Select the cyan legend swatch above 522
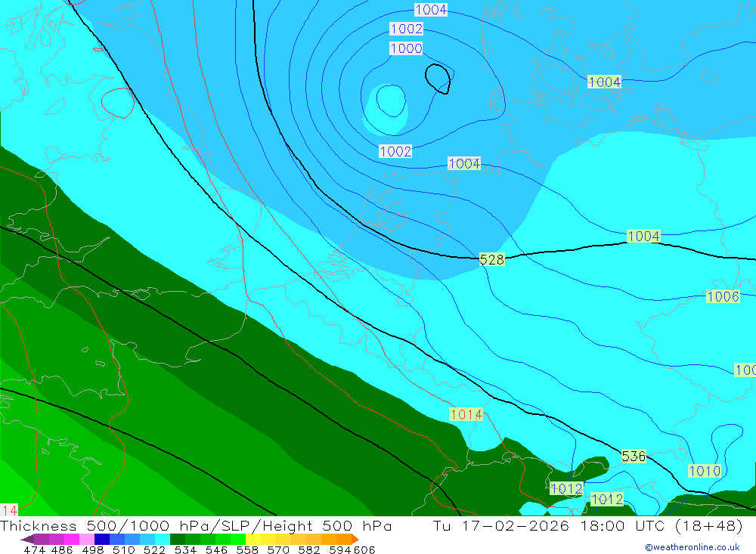This screenshot has width=756, height=554. coord(163,539)
